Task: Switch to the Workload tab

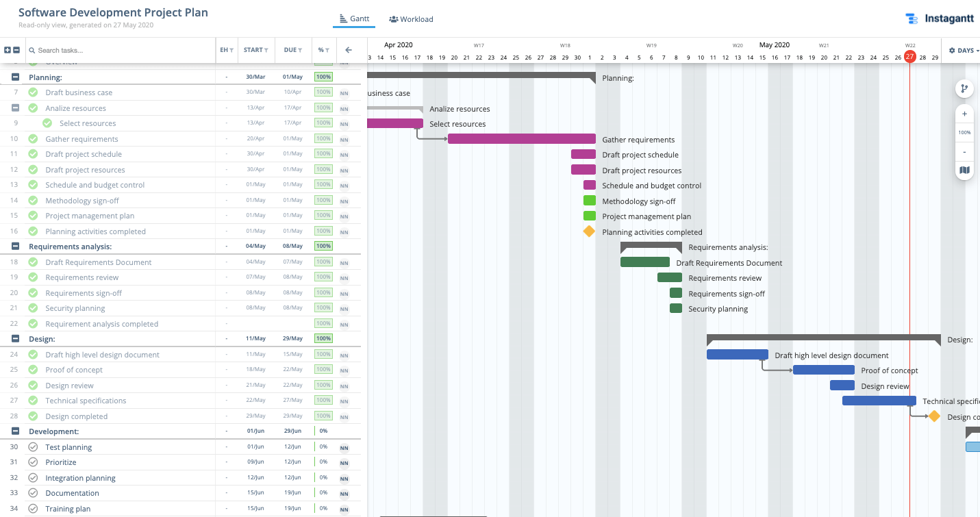Action: (x=411, y=19)
